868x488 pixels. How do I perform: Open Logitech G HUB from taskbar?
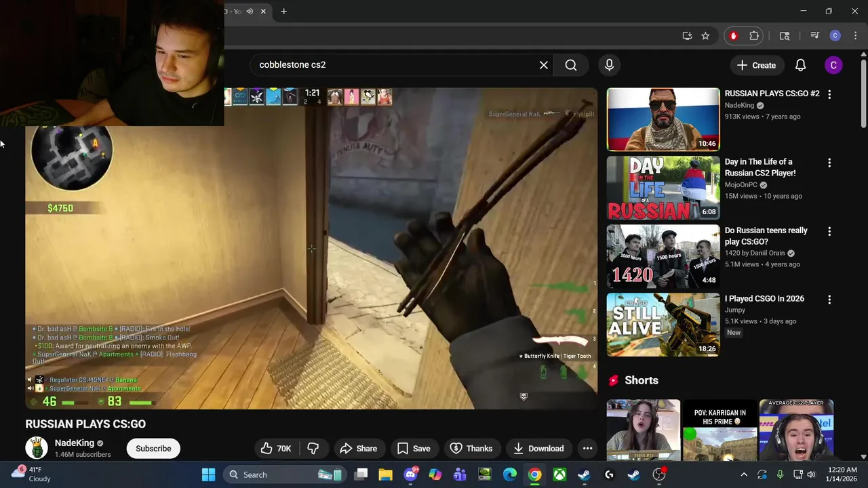(x=609, y=474)
